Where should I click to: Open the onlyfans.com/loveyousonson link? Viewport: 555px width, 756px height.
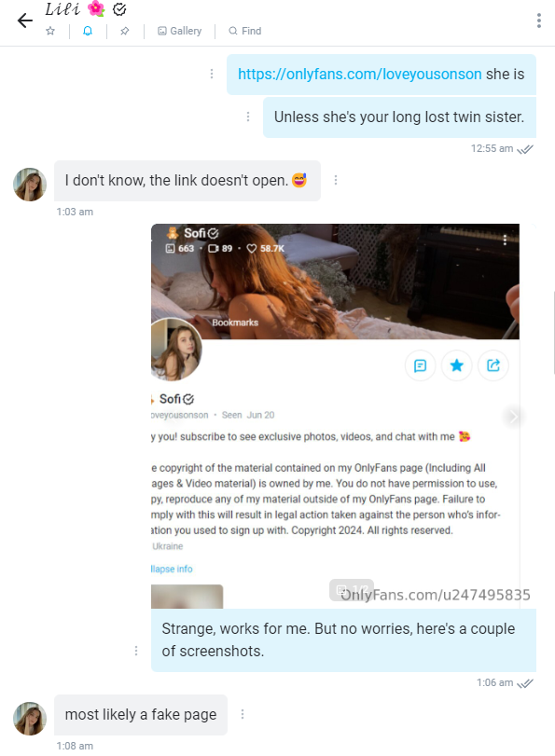coord(359,74)
